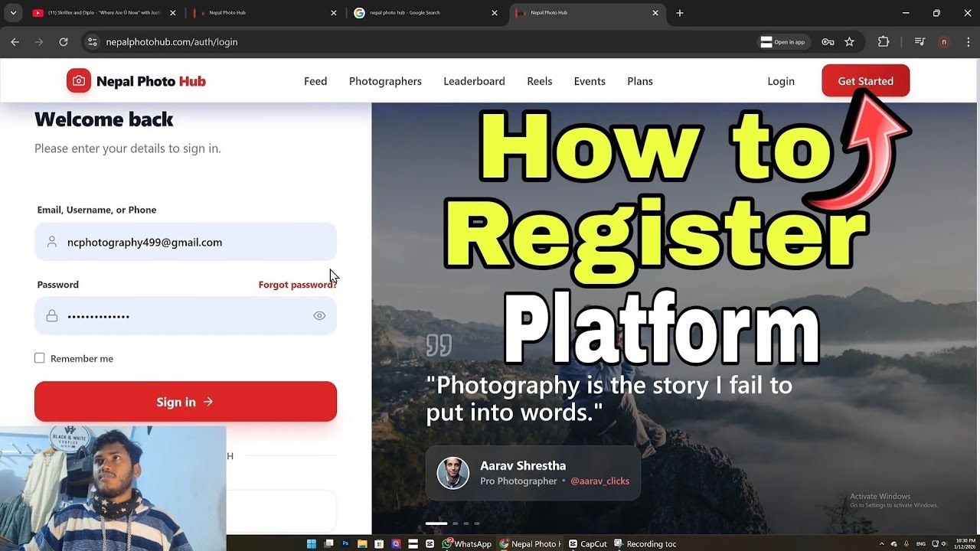
Task: Open the Chrome profile avatar
Action: (943, 42)
